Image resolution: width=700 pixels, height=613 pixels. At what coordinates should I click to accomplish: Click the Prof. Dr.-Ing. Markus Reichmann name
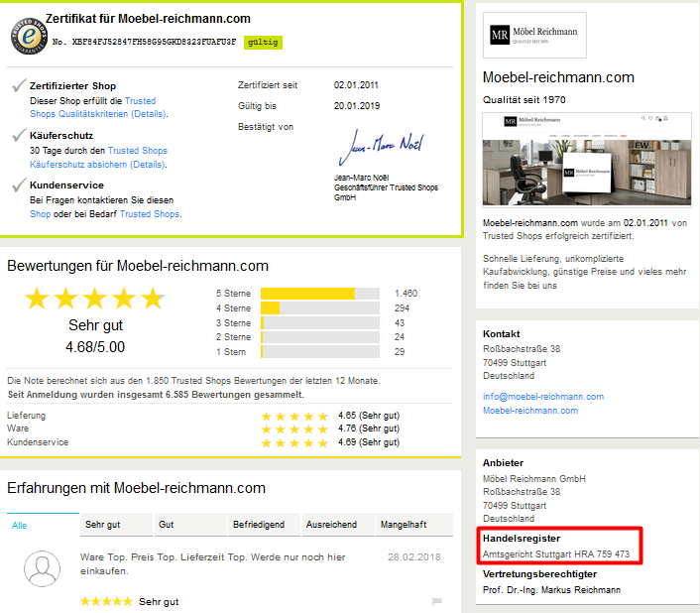[551, 590]
